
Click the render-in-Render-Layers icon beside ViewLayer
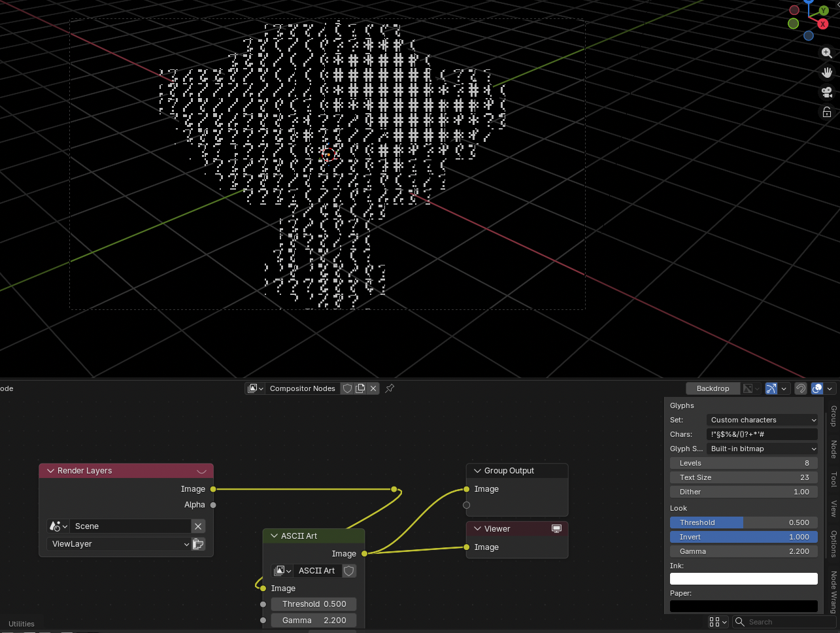point(198,544)
